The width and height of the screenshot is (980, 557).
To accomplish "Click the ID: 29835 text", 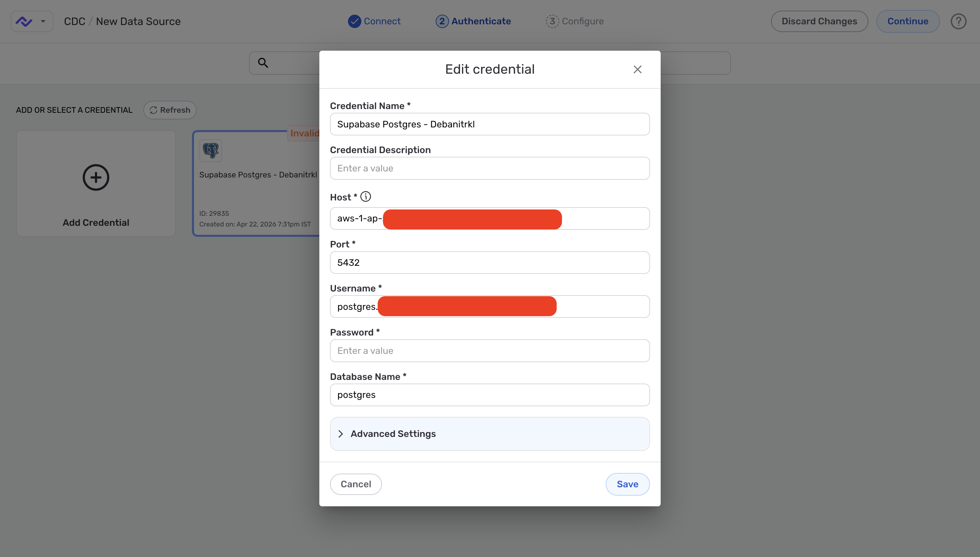I will pos(214,213).
